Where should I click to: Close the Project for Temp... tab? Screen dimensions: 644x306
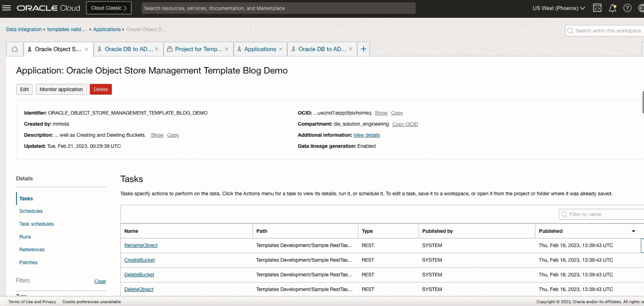(x=227, y=49)
